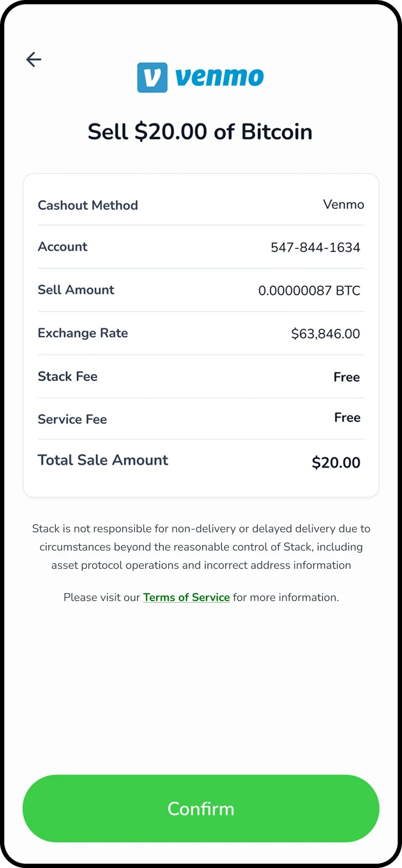This screenshot has height=868, width=402.
Task: Click the $63,846.00 exchange rate value
Action: [x=325, y=334]
